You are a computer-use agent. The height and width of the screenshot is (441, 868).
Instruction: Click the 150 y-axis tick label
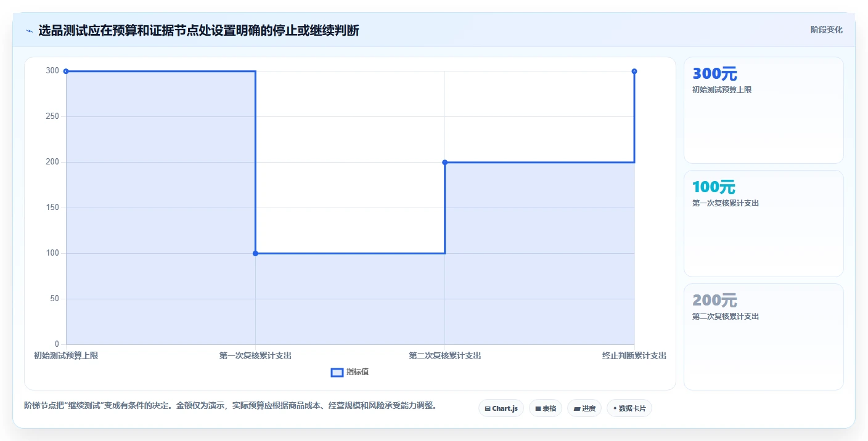pyautogui.click(x=52, y=208)
